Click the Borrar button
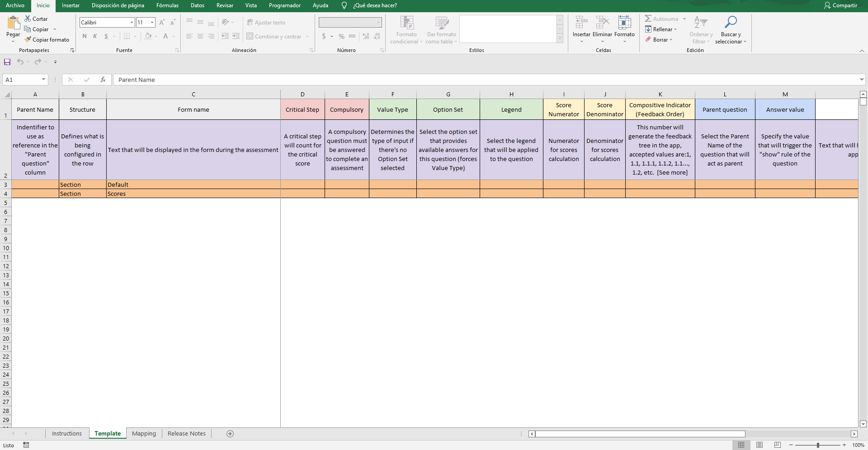The image size is (868, 450). 659,39
